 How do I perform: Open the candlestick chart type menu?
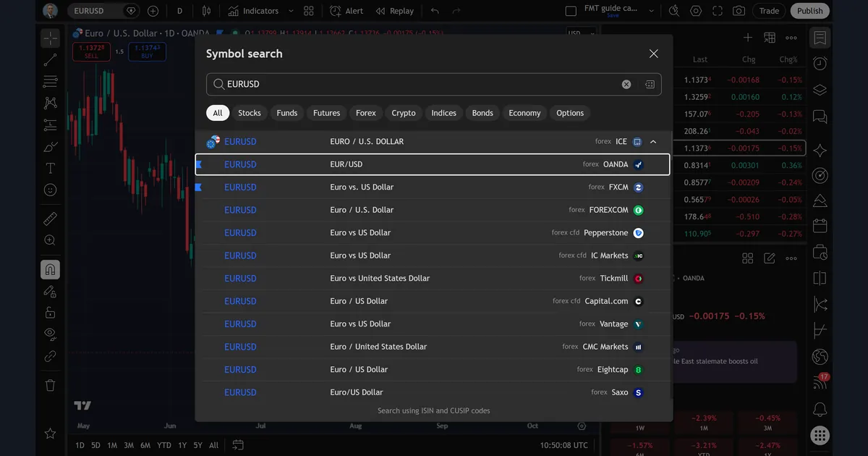tap(207, 11)
